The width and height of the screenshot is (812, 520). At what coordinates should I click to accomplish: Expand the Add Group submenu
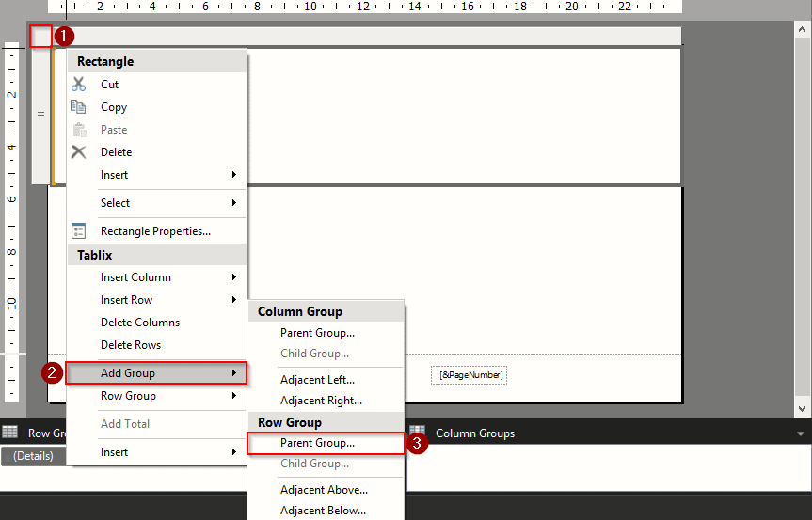point(156,373)
